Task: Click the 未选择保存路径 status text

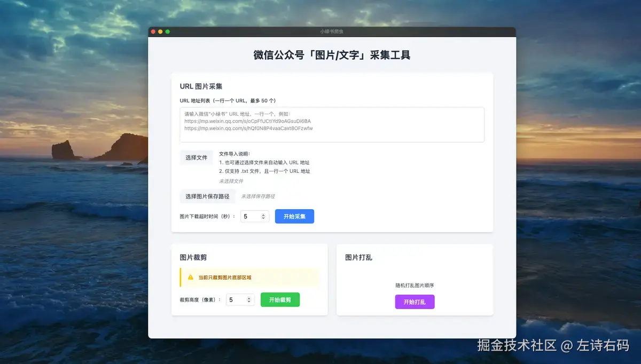Action: tap(258, 196)
